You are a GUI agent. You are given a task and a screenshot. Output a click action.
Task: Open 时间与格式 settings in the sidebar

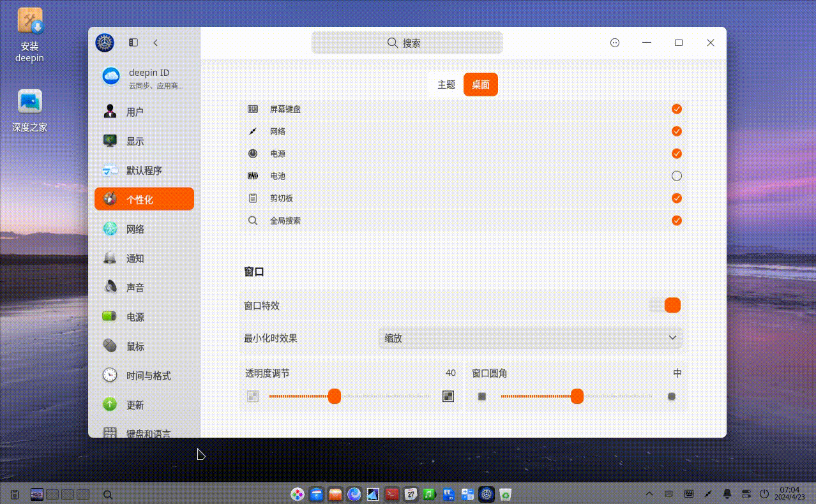tap(143, 375)
